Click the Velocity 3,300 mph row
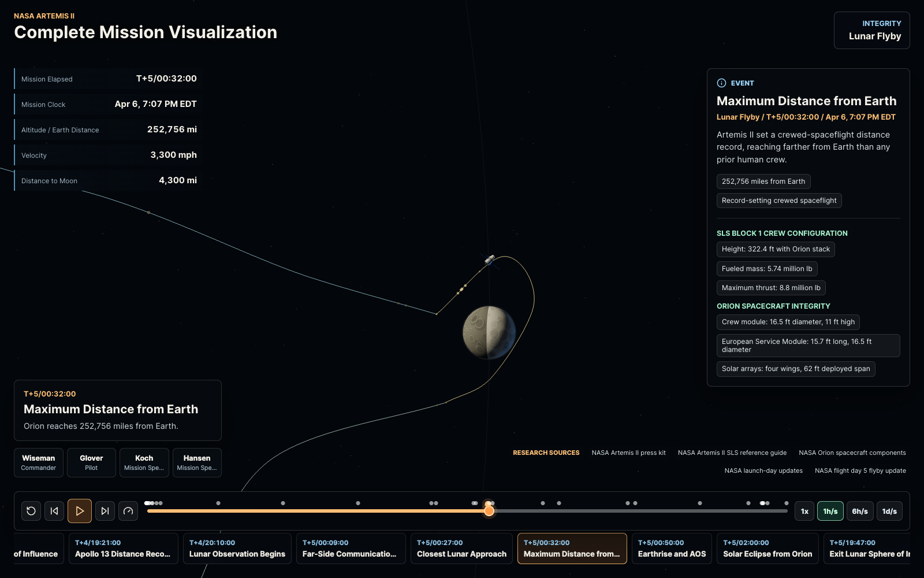 coord(109,155)
